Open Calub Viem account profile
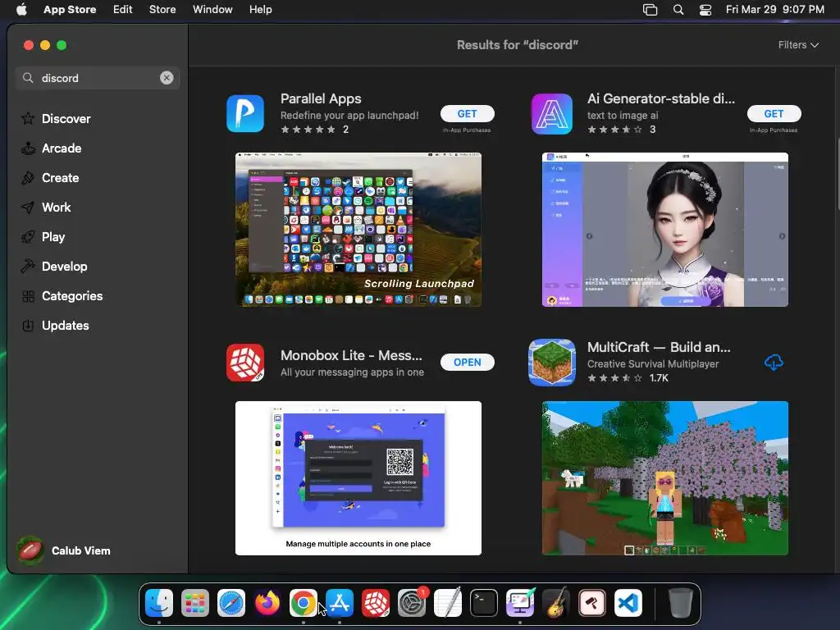The image size is (840, 630). click(64, 550)
